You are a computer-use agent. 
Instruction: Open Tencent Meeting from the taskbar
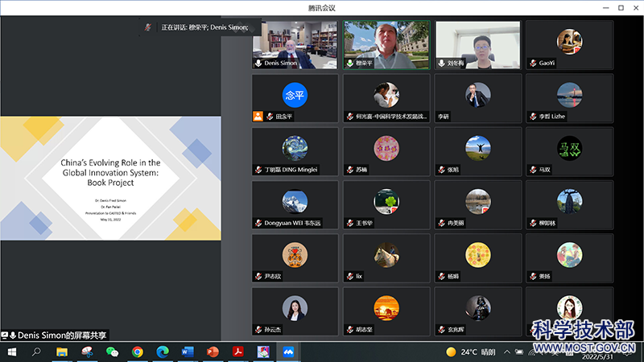(287, 352)
